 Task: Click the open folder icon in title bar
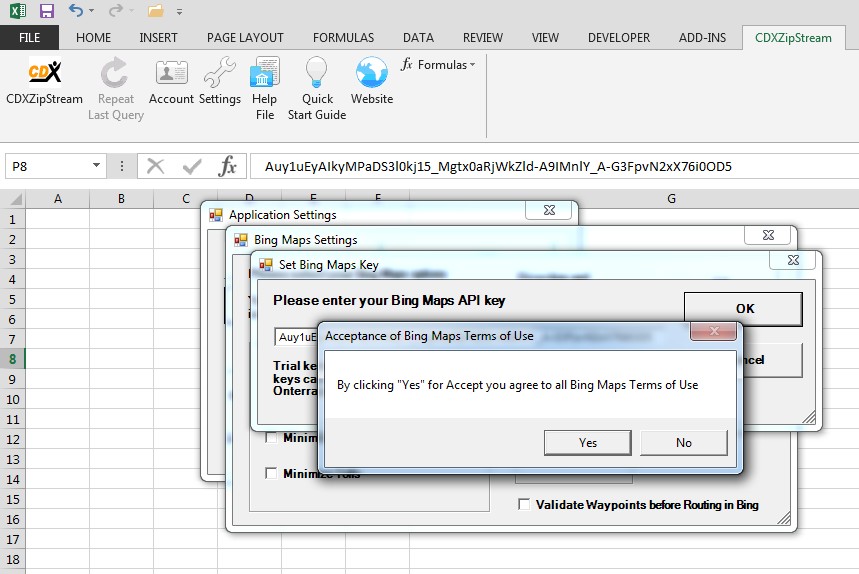point(156,10)
